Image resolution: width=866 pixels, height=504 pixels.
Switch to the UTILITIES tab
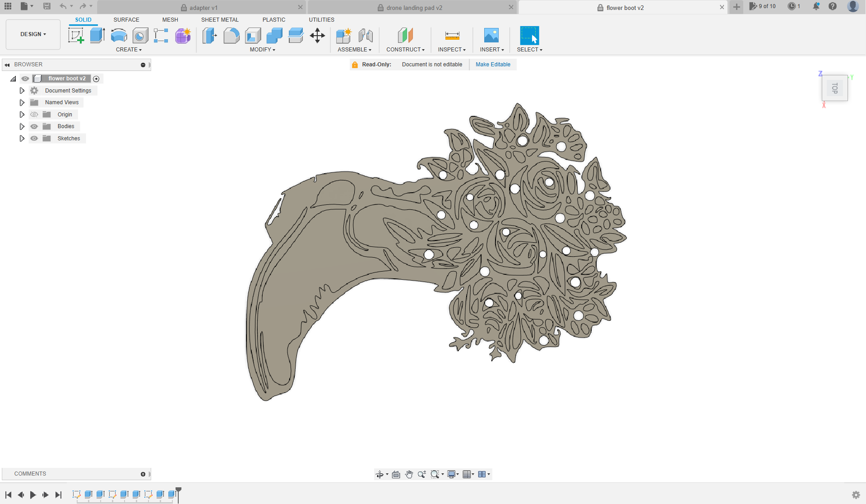[x=321, y=20]
